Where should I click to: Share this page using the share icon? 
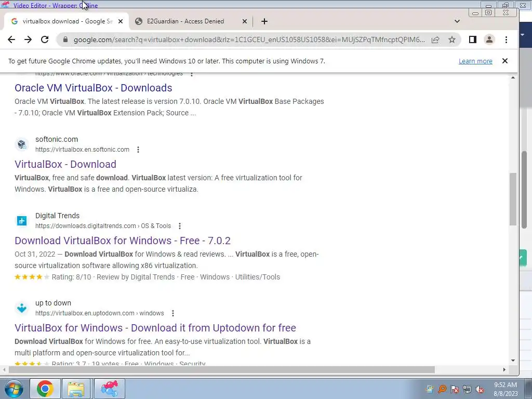(x=435, y=39)
